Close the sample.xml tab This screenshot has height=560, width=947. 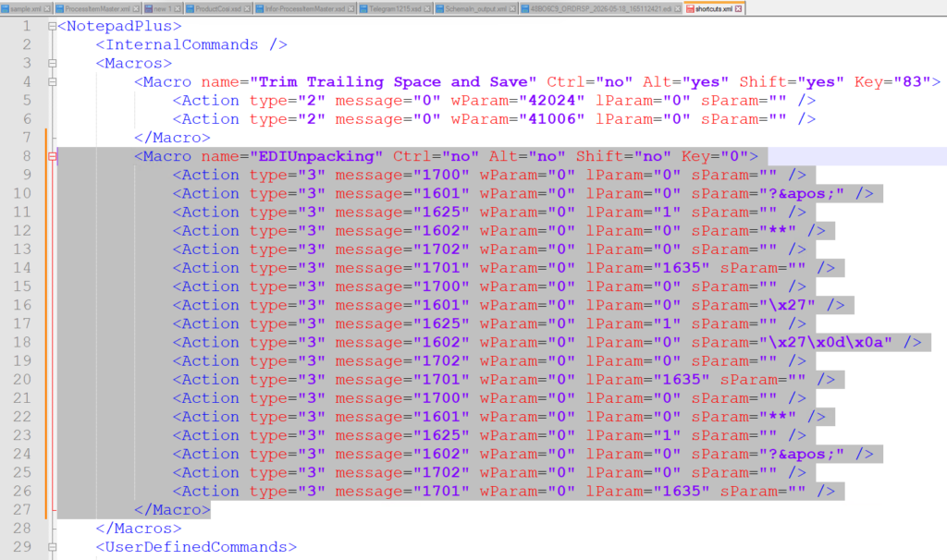tap(47, 9)
